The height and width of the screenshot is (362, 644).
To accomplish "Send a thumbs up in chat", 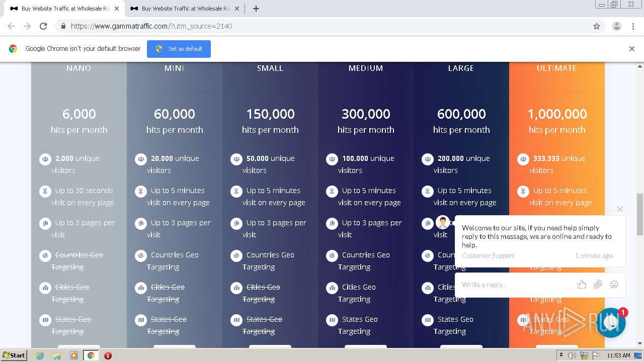I will pyautogui.click(x=582, y=285).
